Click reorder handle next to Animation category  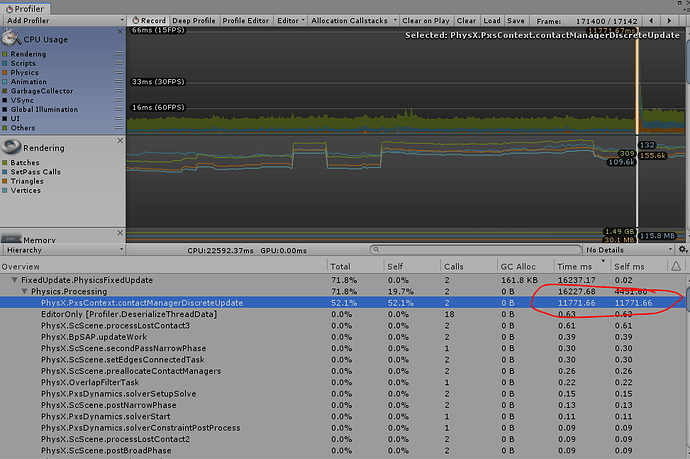(119, 81)
